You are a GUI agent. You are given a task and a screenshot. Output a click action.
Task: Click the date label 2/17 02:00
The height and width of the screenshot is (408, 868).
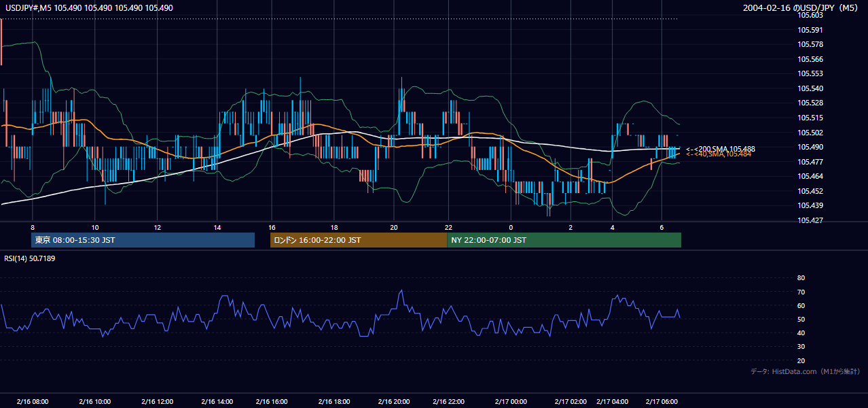pyautogui.click(x=571, y=401)
